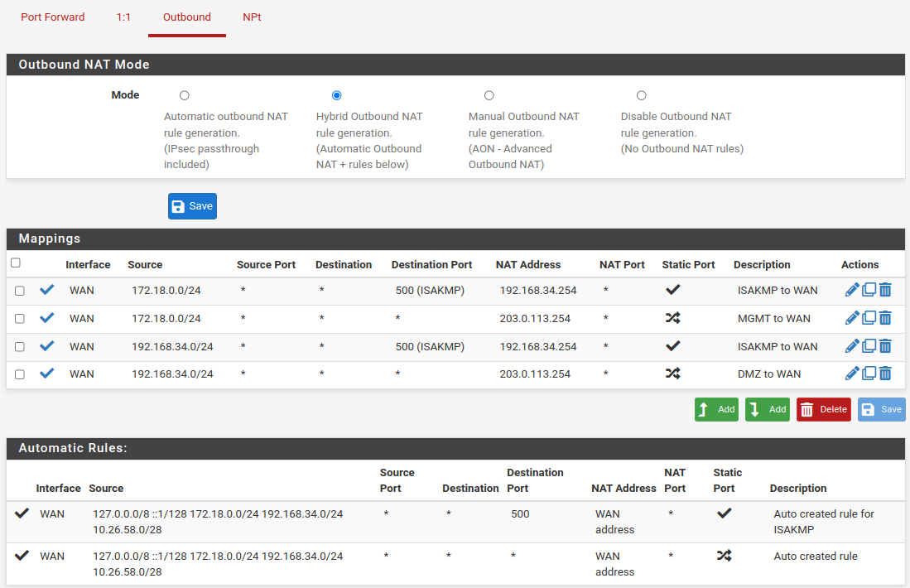This screenshot has height=588, width=910.
Task: Check the box for 192.168.34.0/24 ISAKMP to WAN row
Action: point(20,346)
